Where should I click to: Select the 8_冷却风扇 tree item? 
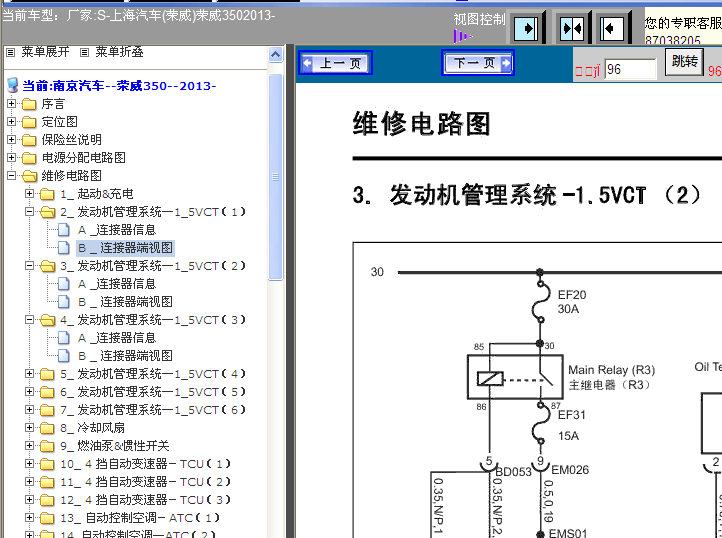92,428
